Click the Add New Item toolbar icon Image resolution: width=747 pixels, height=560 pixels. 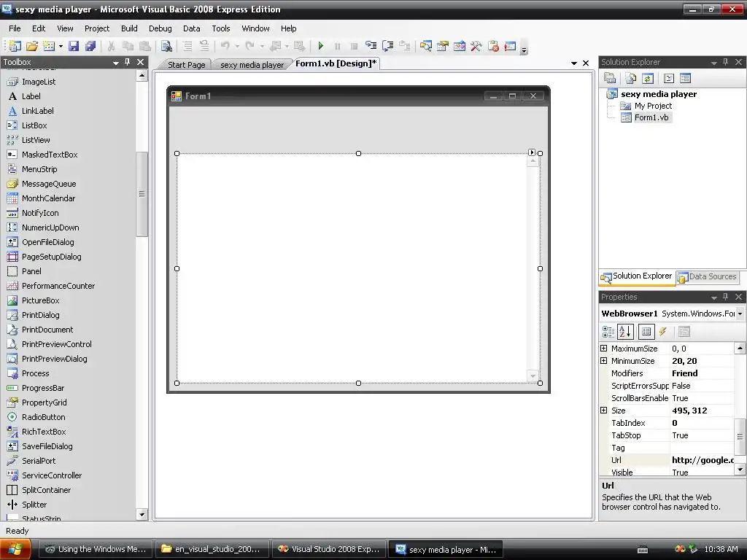(49, 46)
